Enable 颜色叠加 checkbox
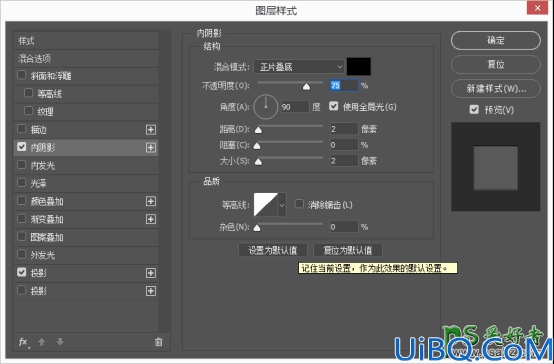Screen dimensions: 554x364 pyautogui.click(x=22, y=201)
